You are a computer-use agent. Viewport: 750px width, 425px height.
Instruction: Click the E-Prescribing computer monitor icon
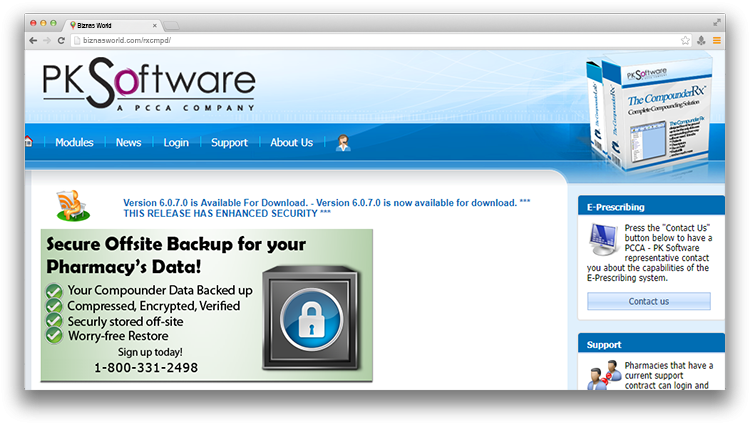coord(604,238)
